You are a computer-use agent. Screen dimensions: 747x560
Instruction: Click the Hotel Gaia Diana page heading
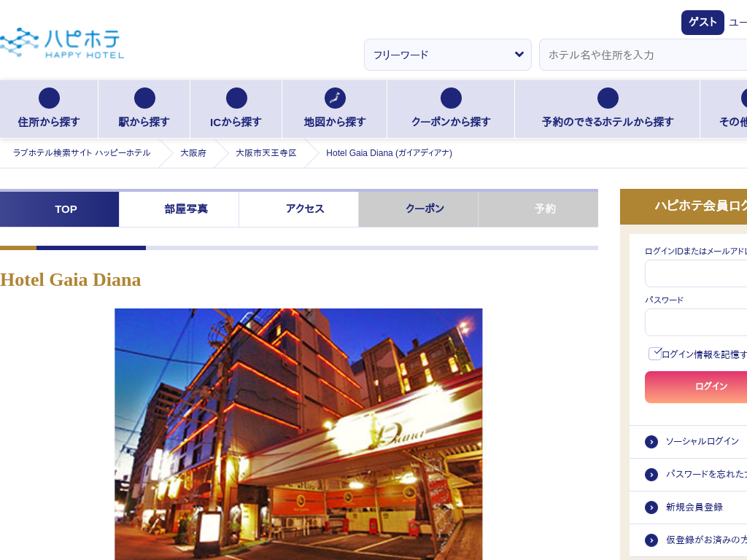click(71, 280)
